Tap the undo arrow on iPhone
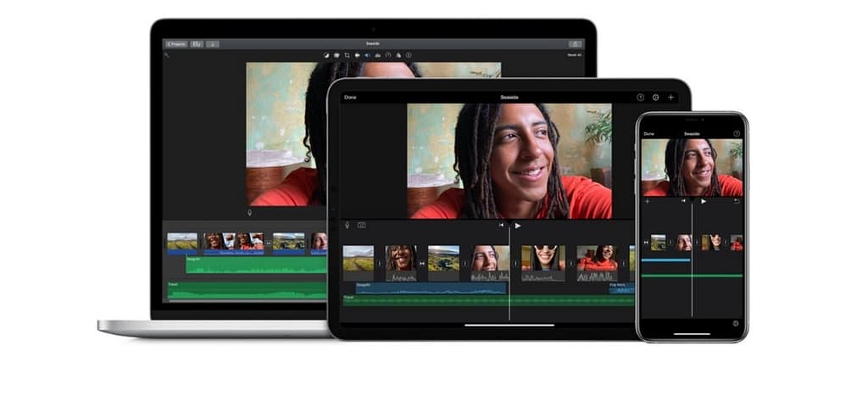 click(736, 201)
